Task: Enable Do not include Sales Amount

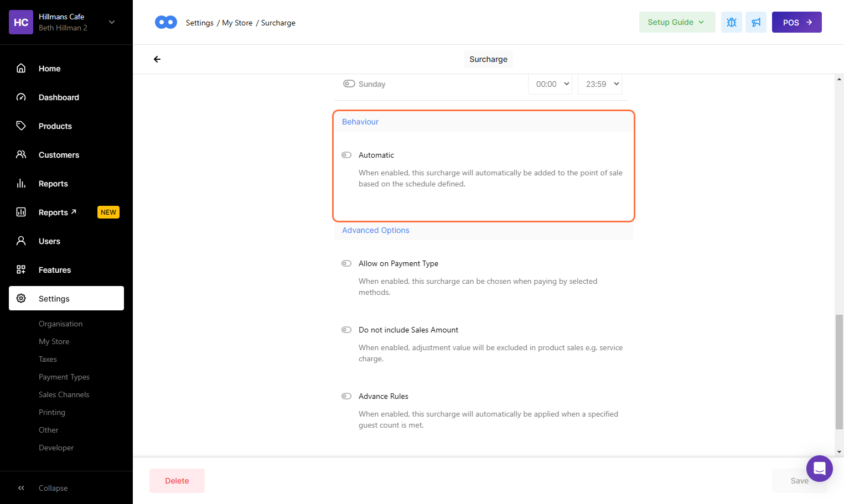Action: [346, 330]
